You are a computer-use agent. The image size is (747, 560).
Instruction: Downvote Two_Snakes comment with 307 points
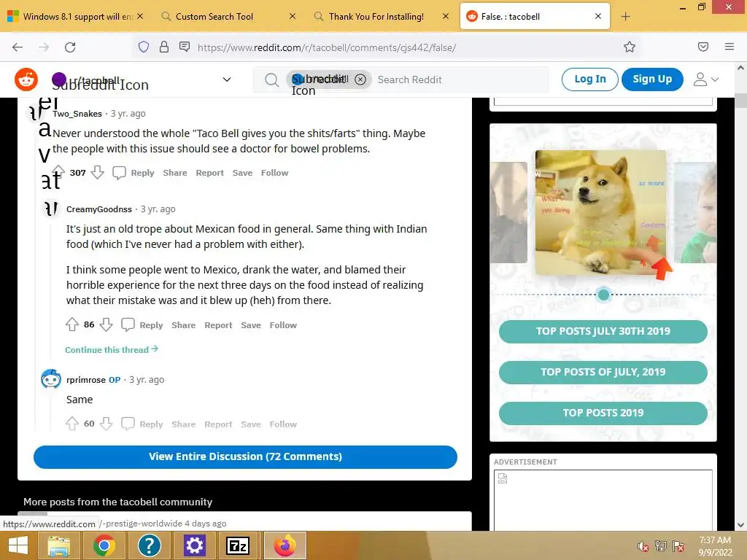[x=97, y=172]
